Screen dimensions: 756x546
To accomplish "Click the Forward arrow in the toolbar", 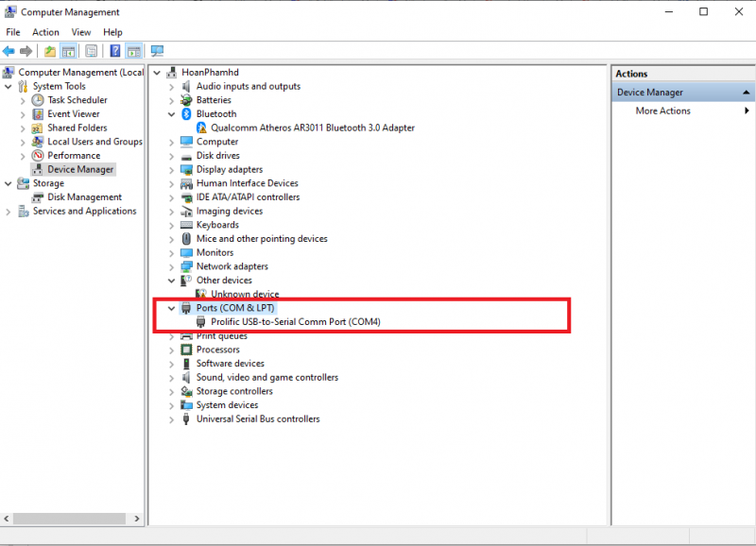I will tap(26, 51).
